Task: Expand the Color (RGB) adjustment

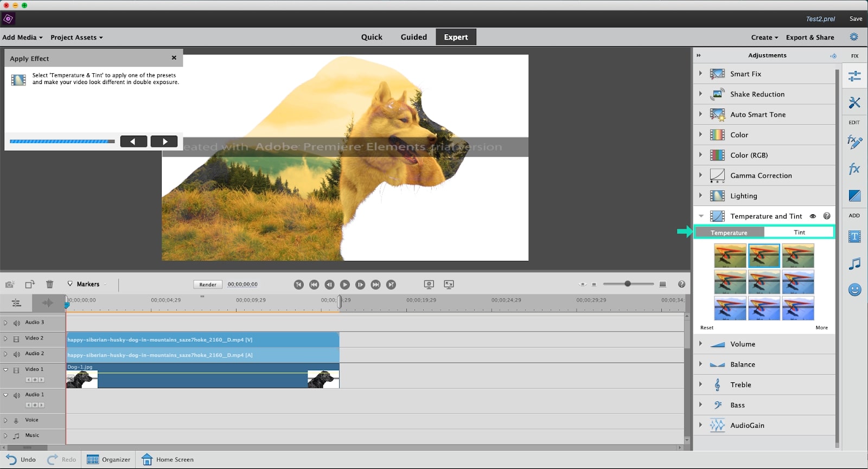Action: (x=700, y=155)
